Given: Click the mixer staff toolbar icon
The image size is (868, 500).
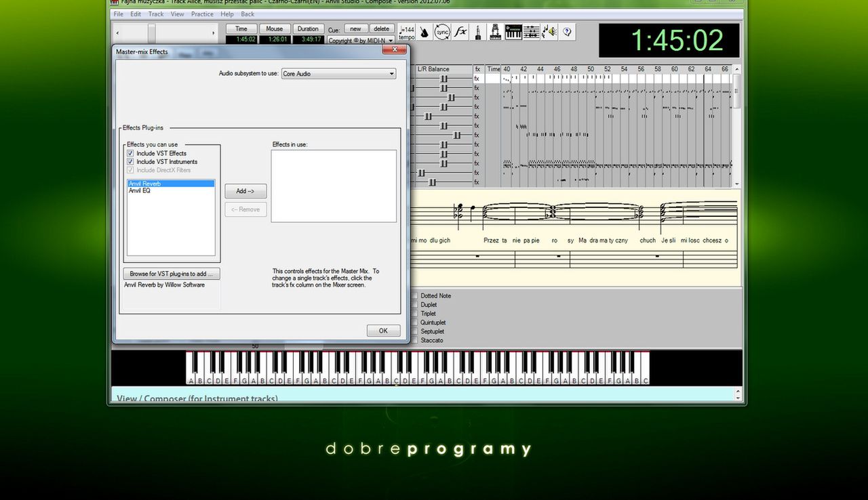Looking at the screenshot, I should 532,32.
